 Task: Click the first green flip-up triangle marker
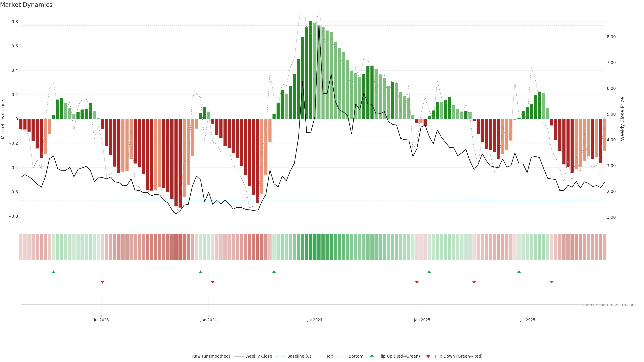[x=53, y=272]
